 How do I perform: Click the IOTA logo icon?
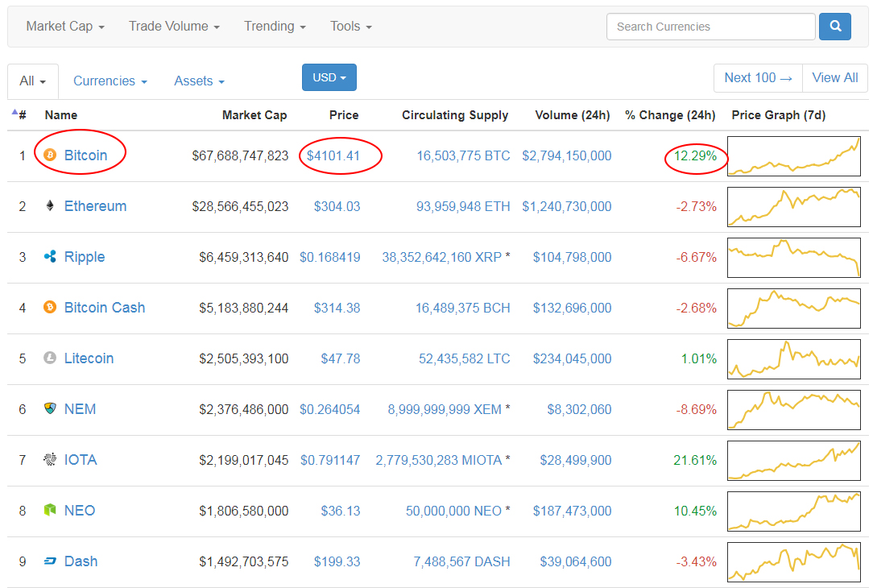click(50, 459)
